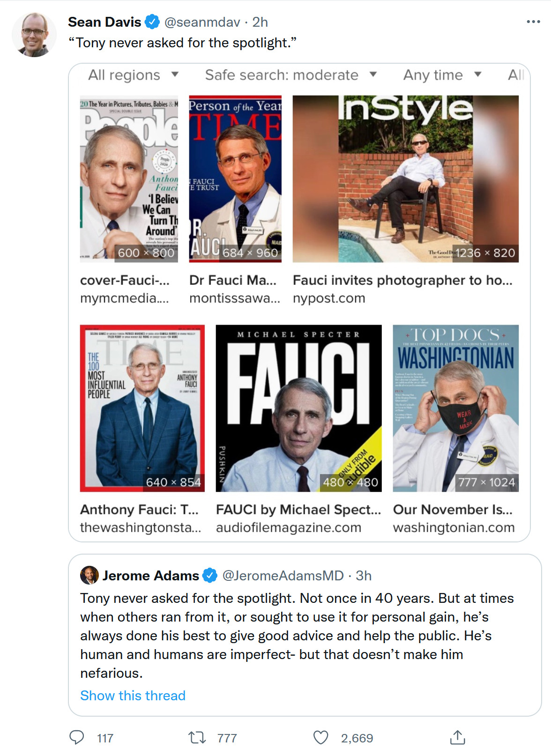Image resolution: width=551 pixels, height=756 pixels.
Task: Click the Sean Davis display name
Action: click(104, 22)
